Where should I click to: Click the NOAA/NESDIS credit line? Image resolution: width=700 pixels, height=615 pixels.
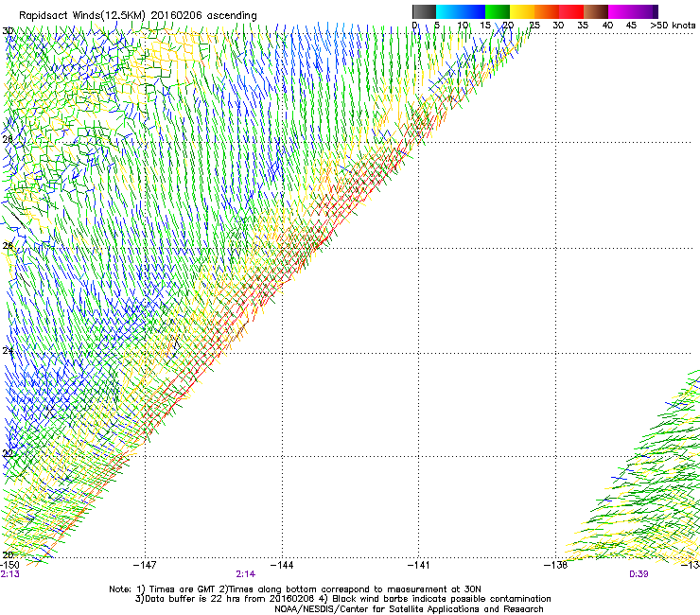pyautogui.click(x=409, y=609)
